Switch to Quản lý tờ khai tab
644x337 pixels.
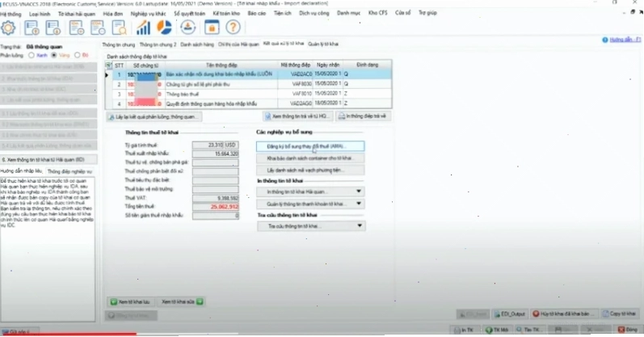(323, 44)
